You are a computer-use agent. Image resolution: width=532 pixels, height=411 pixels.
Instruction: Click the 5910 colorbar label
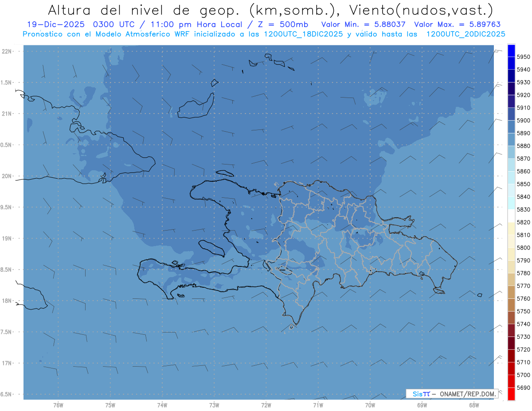tap(524, 108)
